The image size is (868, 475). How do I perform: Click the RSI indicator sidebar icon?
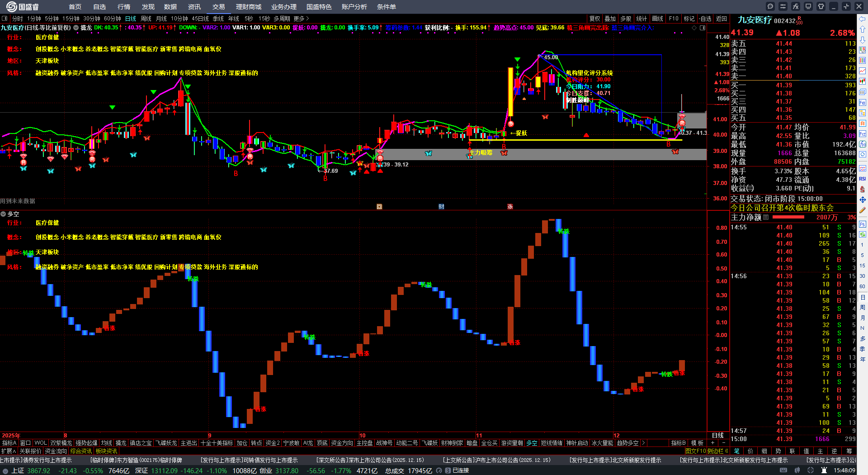tap(863, 179)
